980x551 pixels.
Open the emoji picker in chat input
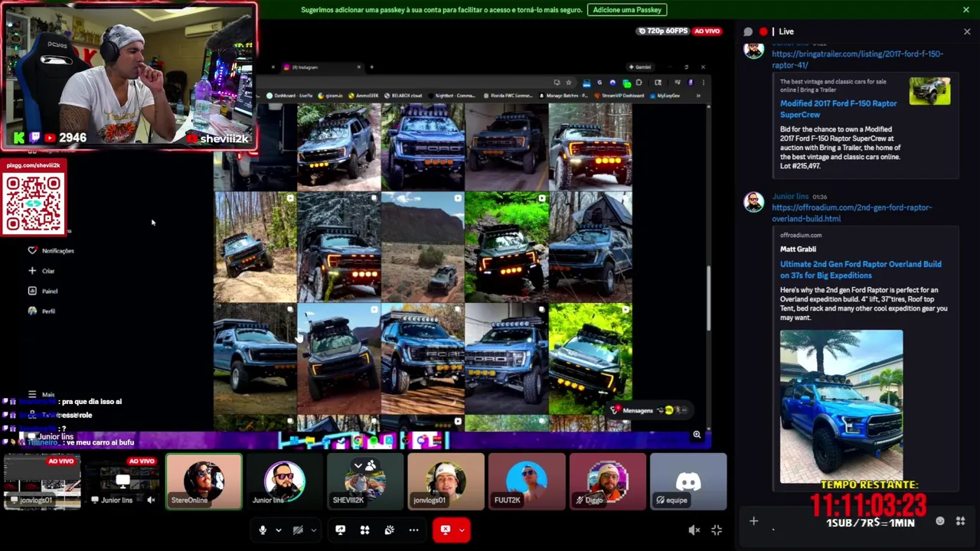[x=940, y=521]
